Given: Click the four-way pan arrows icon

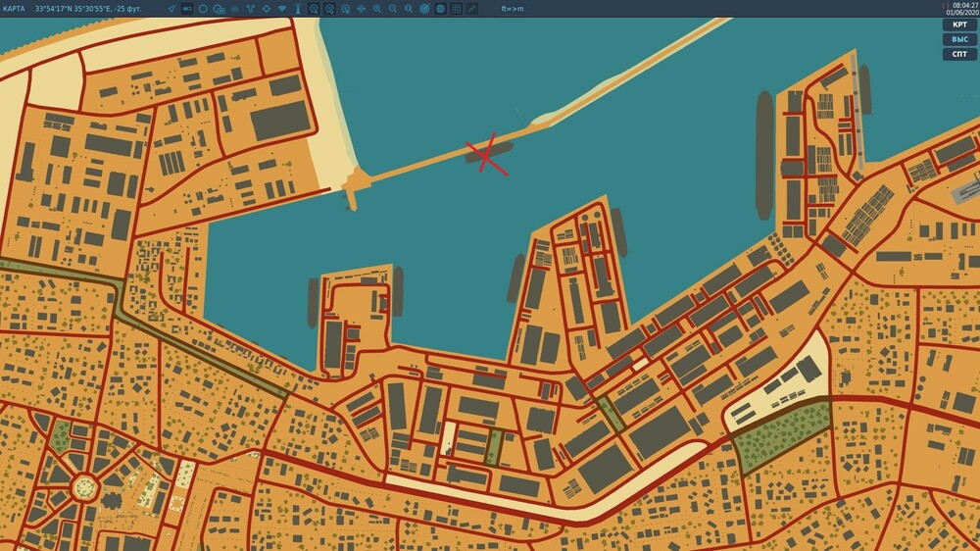Looking at the screenshot, I should click(x=362, y=9).
